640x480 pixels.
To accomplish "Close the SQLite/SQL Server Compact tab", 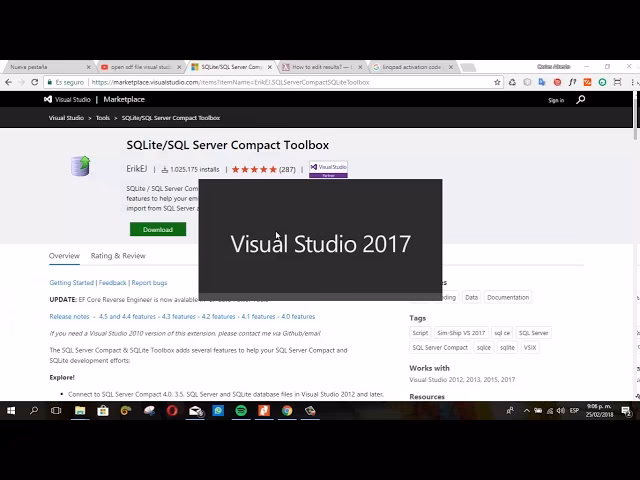I will click(270, 67).
